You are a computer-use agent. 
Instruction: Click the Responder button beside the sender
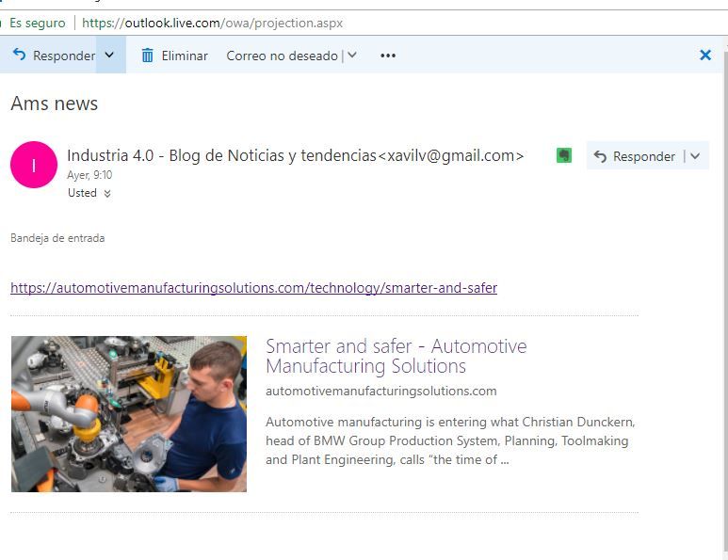[634, 156]
